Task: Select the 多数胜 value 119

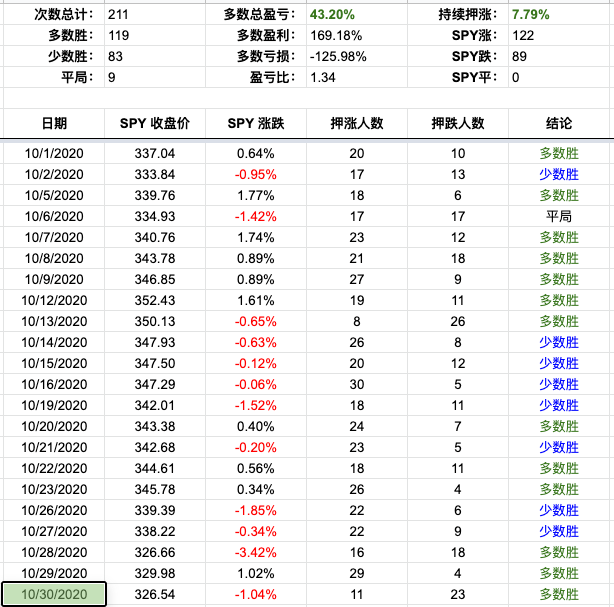Action: coord(119,36)
